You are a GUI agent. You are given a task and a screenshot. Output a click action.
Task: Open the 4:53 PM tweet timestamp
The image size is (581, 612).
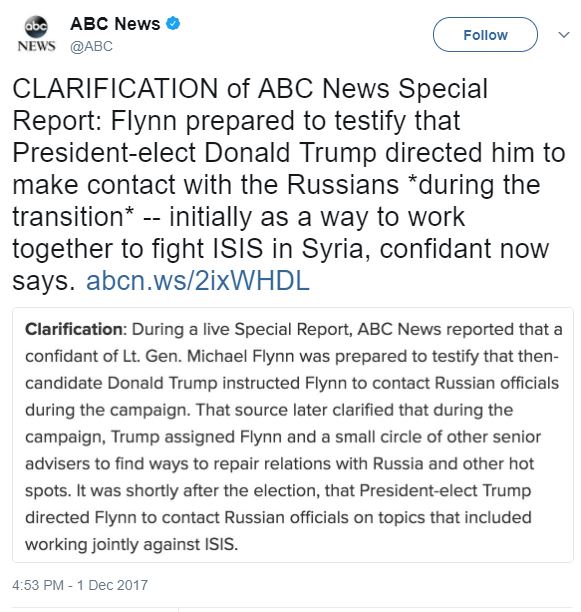tap(38, 585)
